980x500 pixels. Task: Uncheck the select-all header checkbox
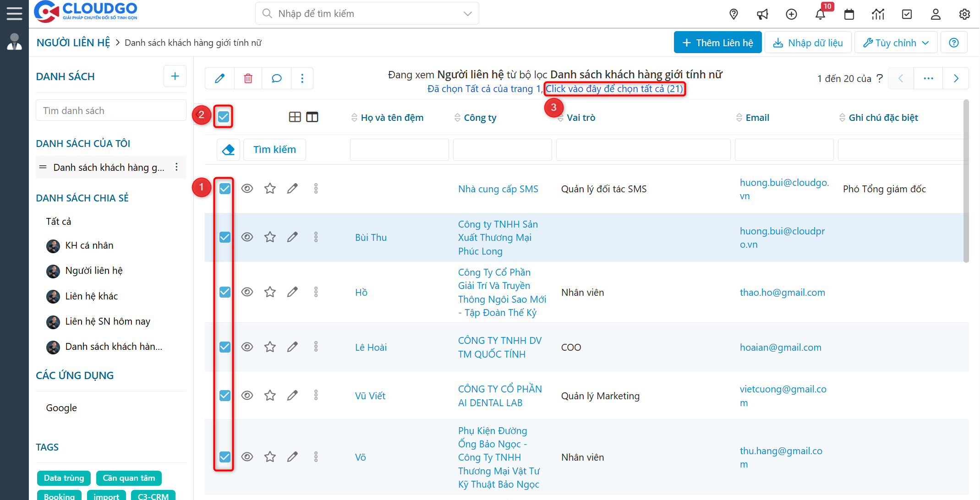coord(224,117)
